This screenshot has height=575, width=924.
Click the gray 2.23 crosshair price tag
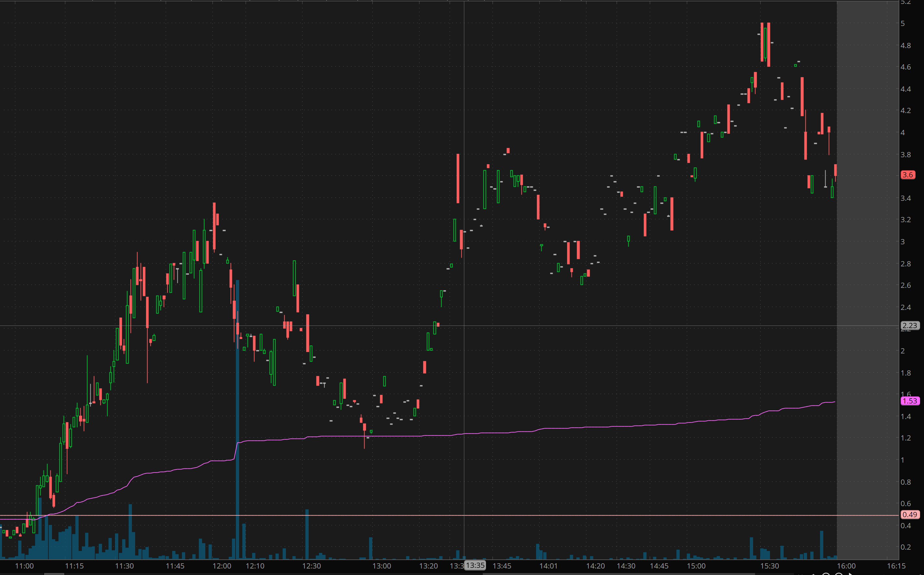coord(910,326)
